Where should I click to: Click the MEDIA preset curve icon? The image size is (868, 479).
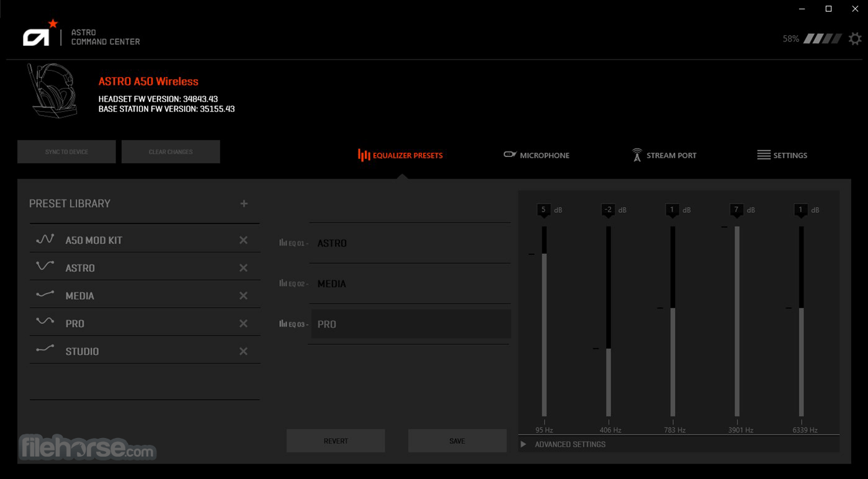click(x=45, y=294)
